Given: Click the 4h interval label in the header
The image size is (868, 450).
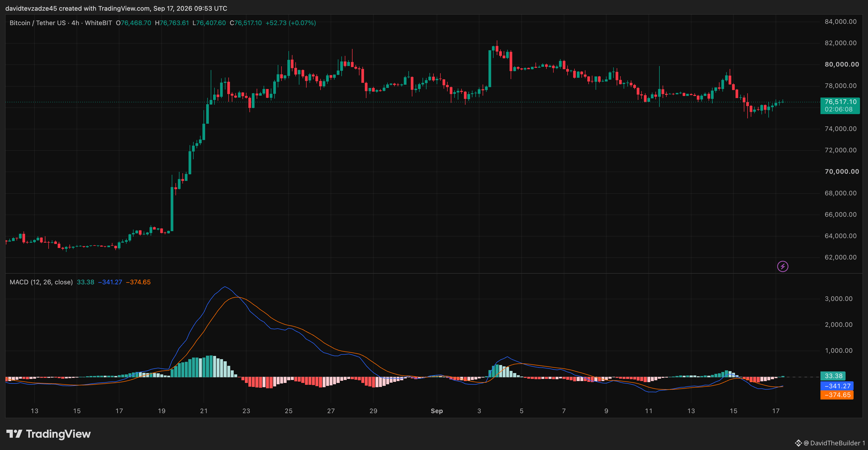Looking at the screenshot, I should (75, 23).
